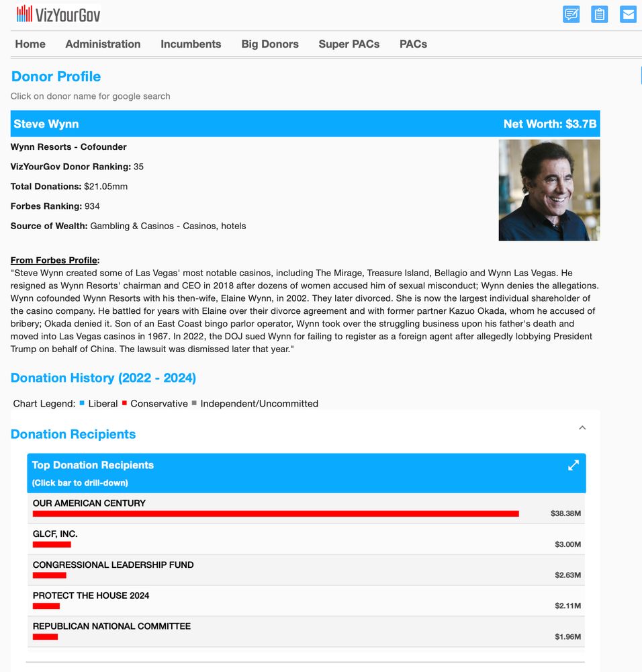
Task: Click the Source of Wealth line
Action: (x=128, y=226)
